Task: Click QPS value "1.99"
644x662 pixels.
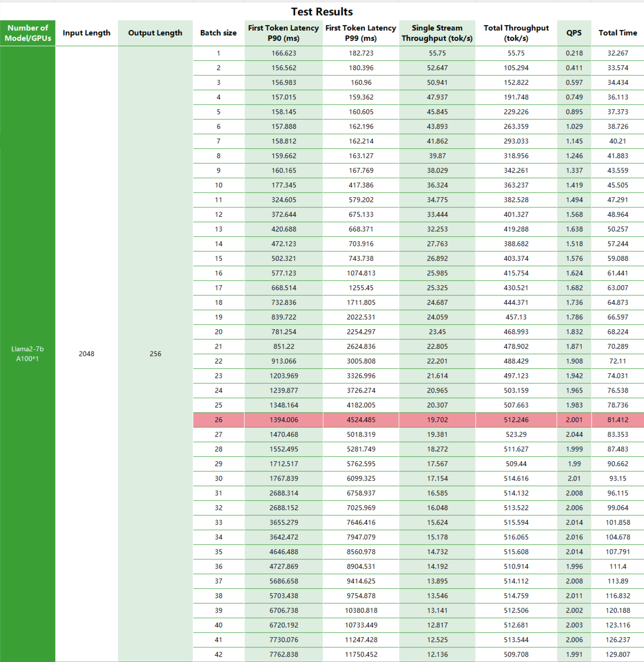Action: click(574, 464)
